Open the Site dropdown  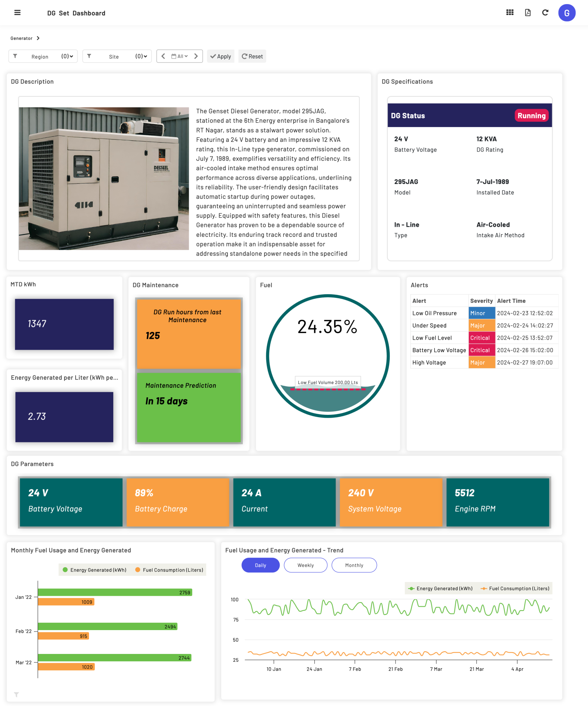117,56
